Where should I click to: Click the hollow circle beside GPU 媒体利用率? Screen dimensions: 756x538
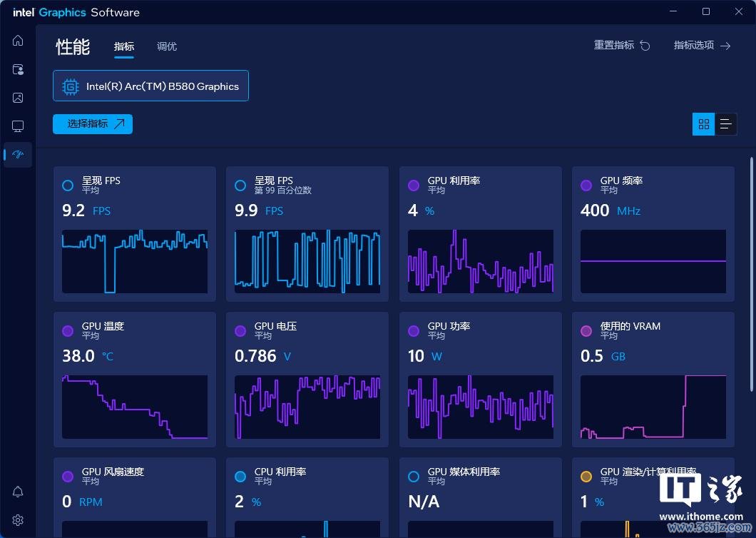413,477
